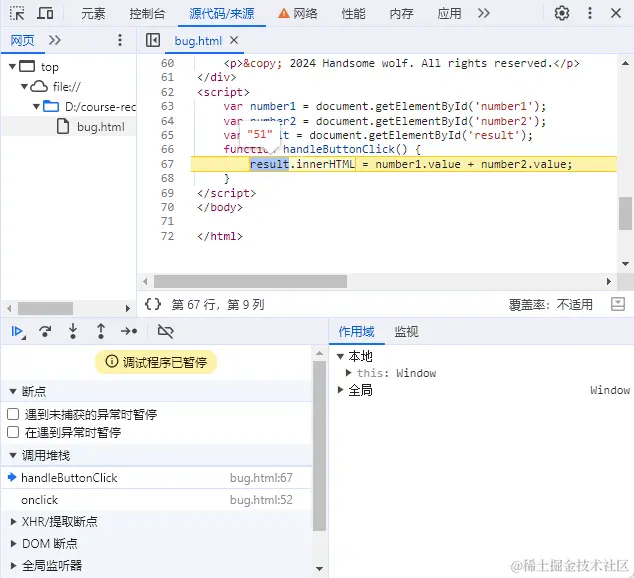Open the 性能 tab
The image size is (634, 578).
(x=353, y=14)
